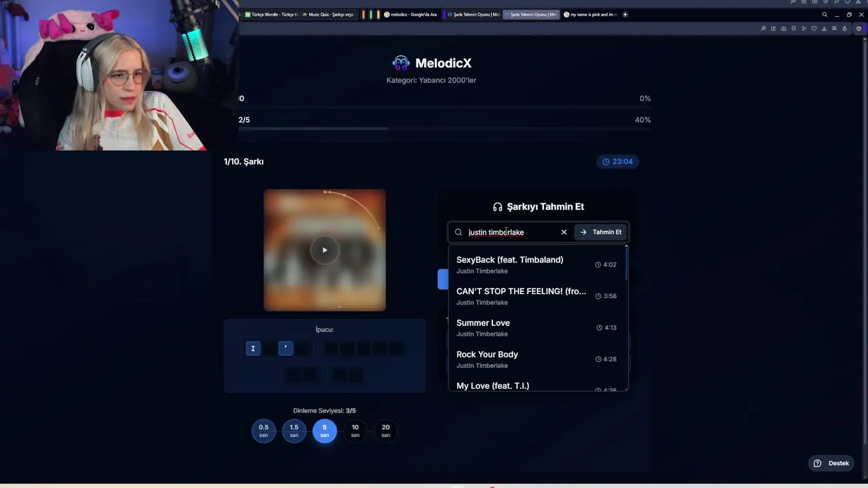868x488 pixels.
Task: Click the arrow icon in Tahmin Et button
Action: point(583,232)
